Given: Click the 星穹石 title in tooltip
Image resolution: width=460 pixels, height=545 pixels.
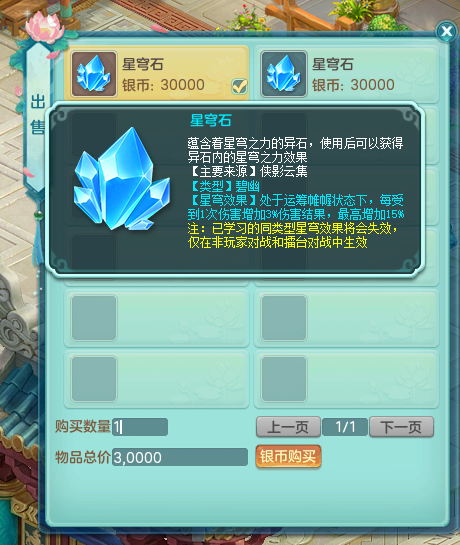Looking at the screenshot, I should (211, 120).
